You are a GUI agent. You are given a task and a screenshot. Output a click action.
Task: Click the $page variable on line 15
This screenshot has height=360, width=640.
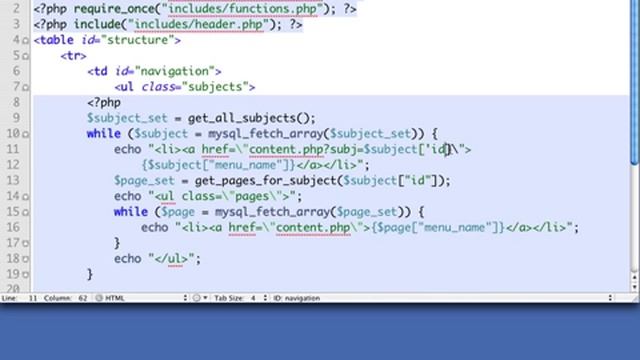tap(178, 212)
